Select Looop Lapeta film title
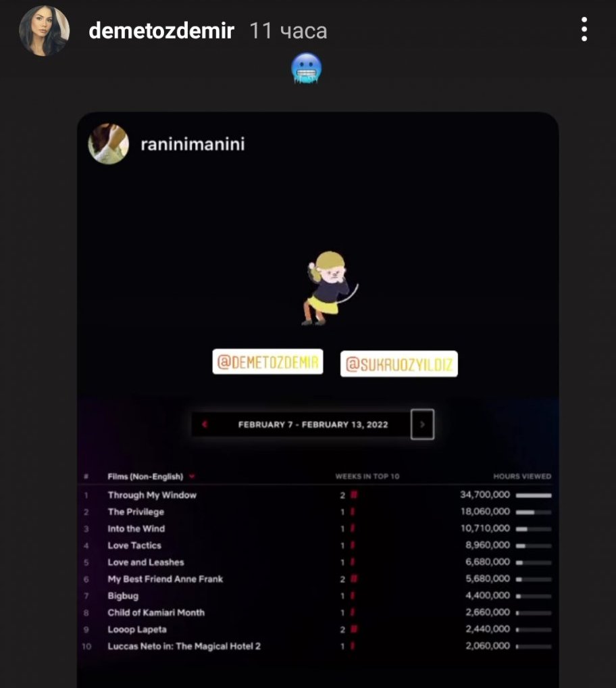 pos(137,630)
